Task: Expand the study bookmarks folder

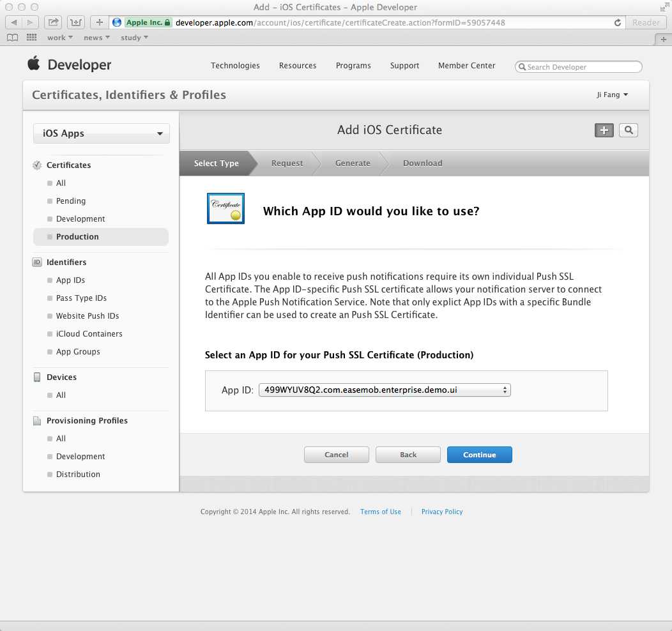Action: tap(135, 38)
